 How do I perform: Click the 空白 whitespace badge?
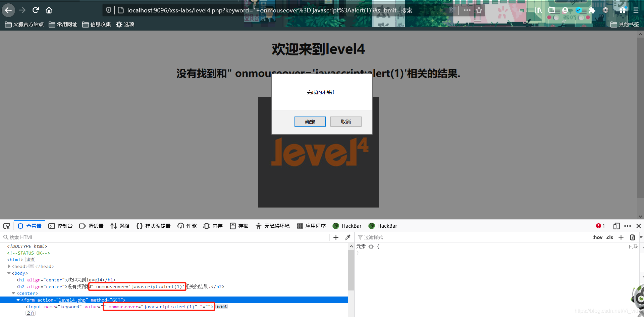point(31,313)
